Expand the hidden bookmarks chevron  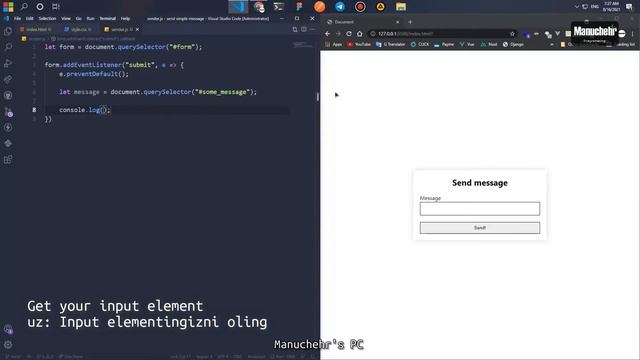click(552, 44)
